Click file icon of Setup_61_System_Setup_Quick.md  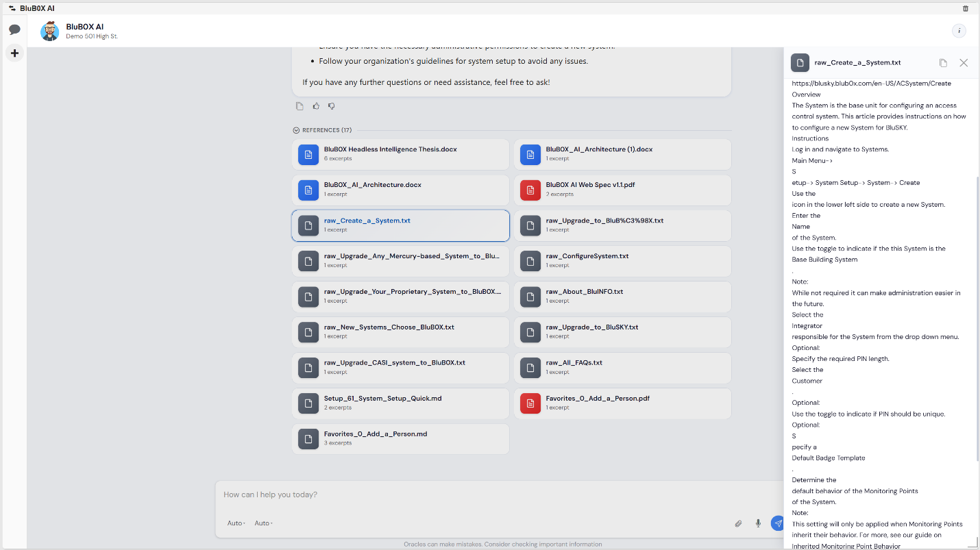click(308, 403)
